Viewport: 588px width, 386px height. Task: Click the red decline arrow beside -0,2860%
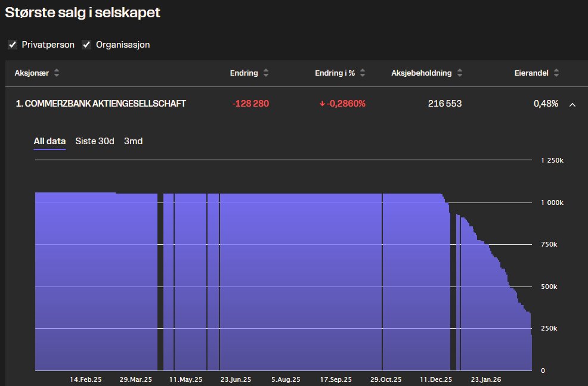click(x=321, y=103)
